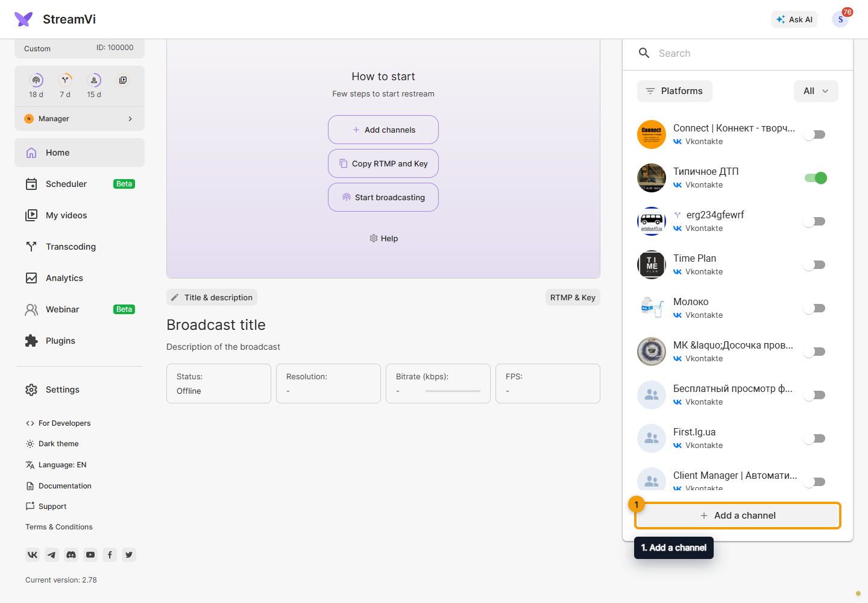The image size is (868, 603).
Task: Change Language: EN setting
Action: [x=56, y=465]
